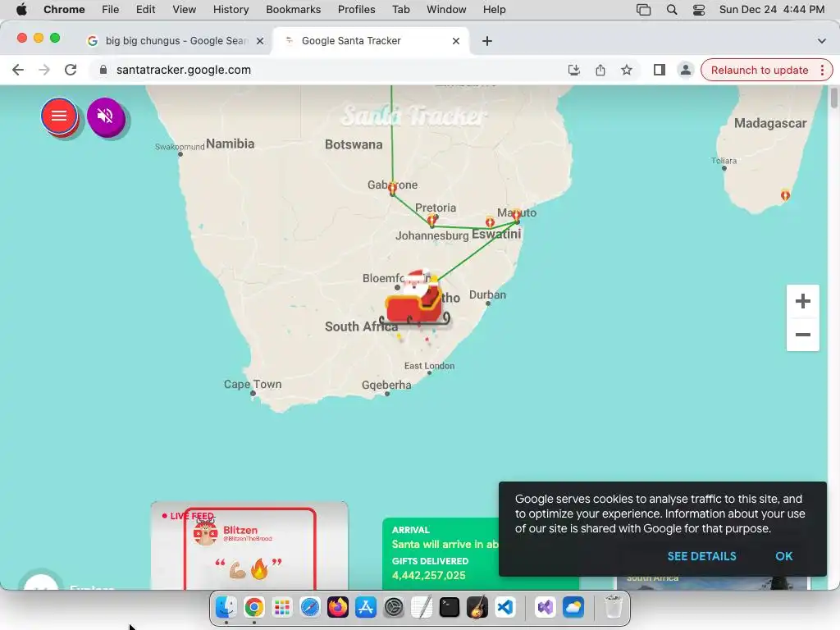Open Spotlight search in menu bar
Image resolution: width=840 pixels, height=630 pixels.
click(672, 10)
